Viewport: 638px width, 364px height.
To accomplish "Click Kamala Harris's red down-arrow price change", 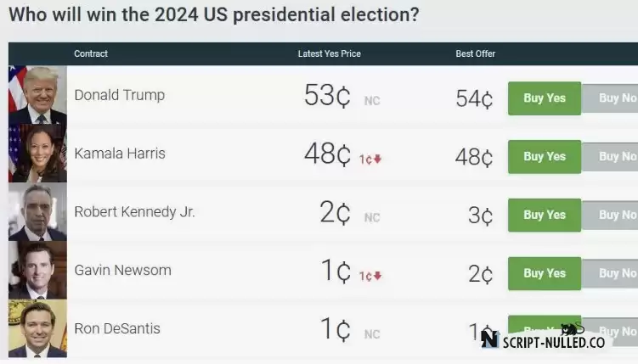I will 370,160.
